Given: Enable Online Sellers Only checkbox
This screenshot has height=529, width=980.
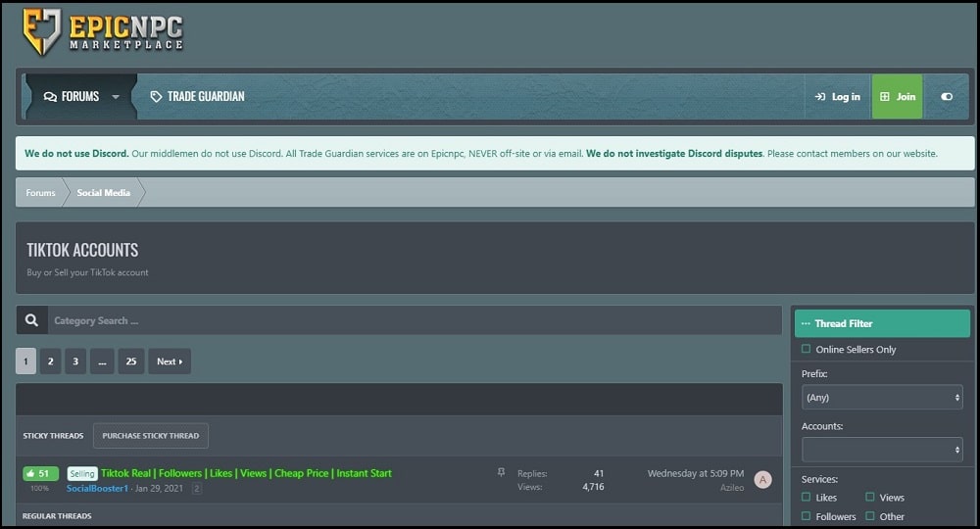Looking at the screenshot, I should [807, 349].
